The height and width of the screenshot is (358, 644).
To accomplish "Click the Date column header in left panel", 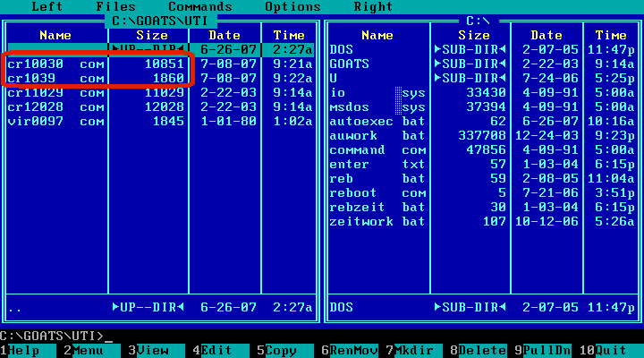I will tap(225, 35).
